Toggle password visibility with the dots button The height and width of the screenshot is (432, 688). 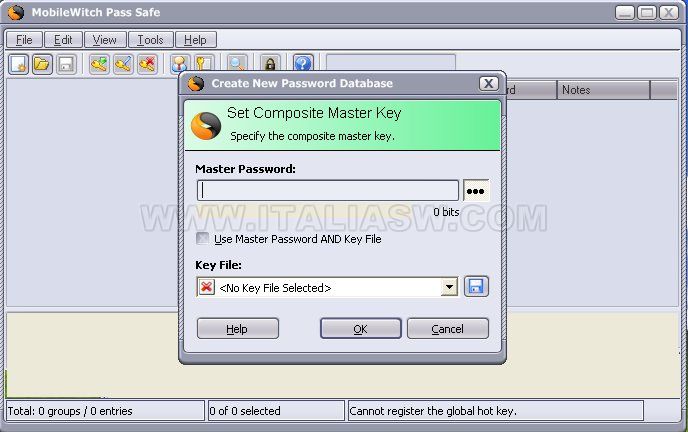[476, 191]
